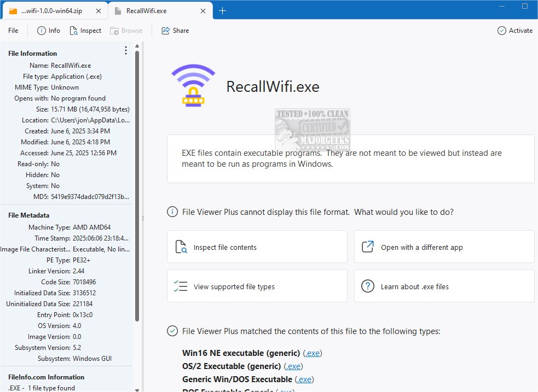
Task: Click the FileInfo.com Information section header
Action: [x=47, y=377]
